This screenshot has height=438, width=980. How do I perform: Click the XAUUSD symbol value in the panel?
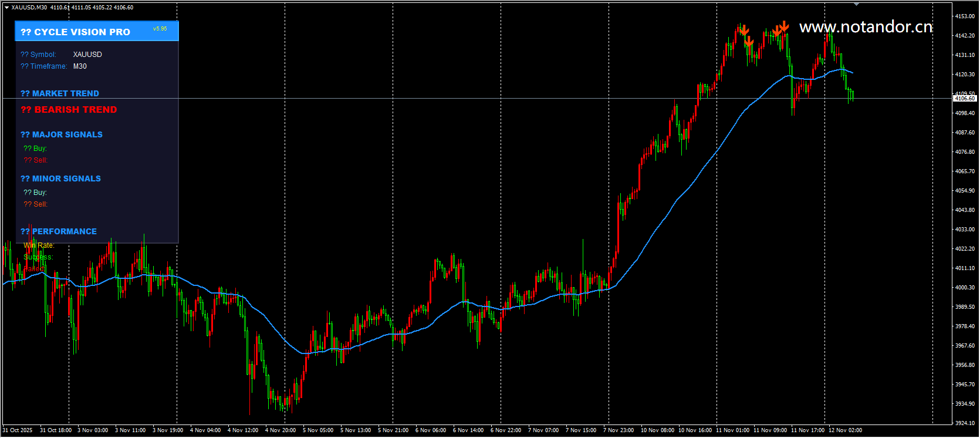(x=87, y=55)
